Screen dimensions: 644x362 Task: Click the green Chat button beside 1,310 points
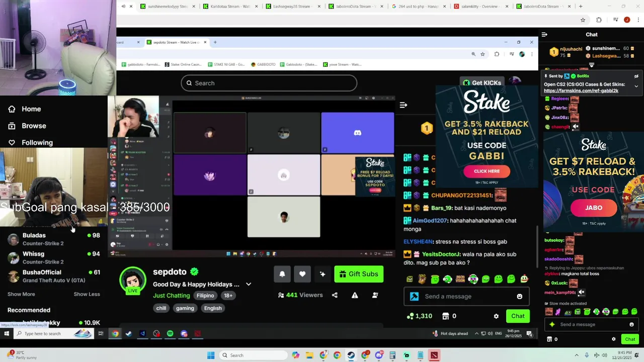[518, 316]
